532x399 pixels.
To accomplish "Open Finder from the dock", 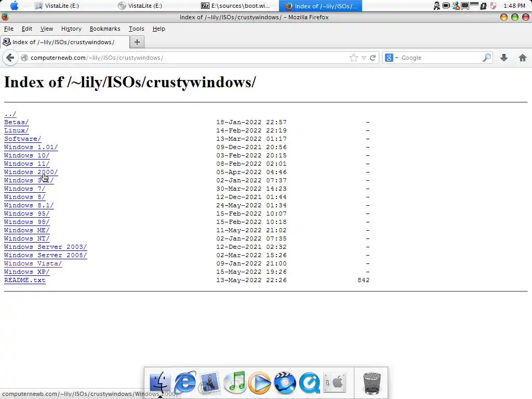I will point(160,383).
